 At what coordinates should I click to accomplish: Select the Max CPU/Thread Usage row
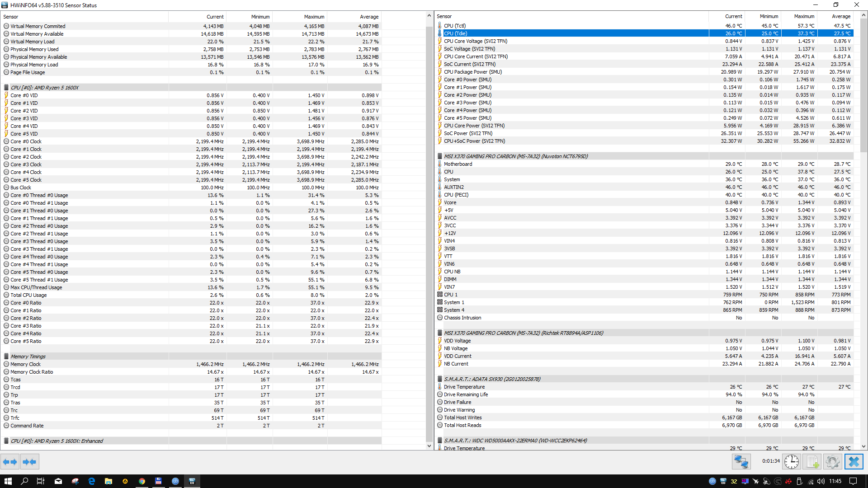point(191,287)
